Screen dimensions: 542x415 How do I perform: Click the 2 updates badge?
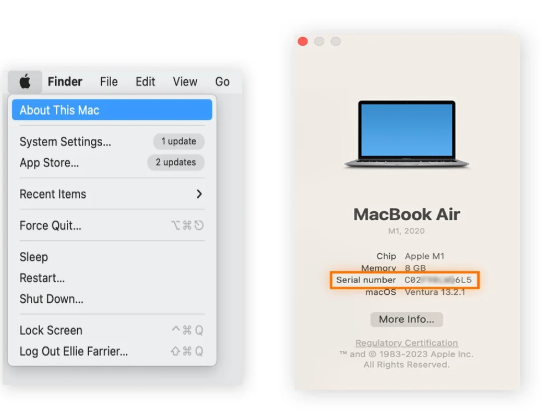176,162
